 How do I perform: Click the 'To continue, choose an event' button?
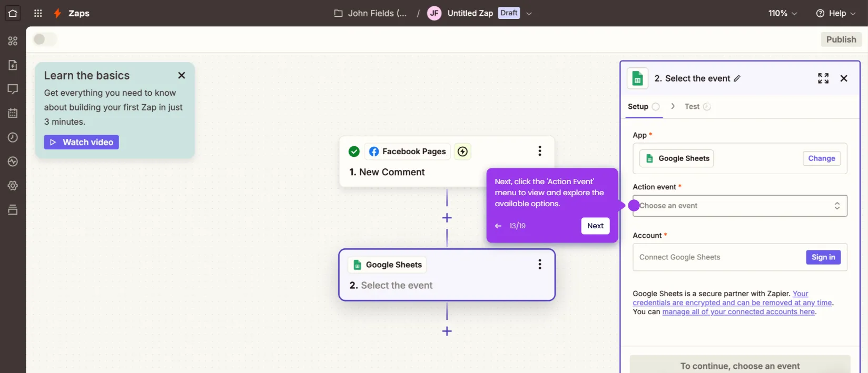(x=739, y=366)
